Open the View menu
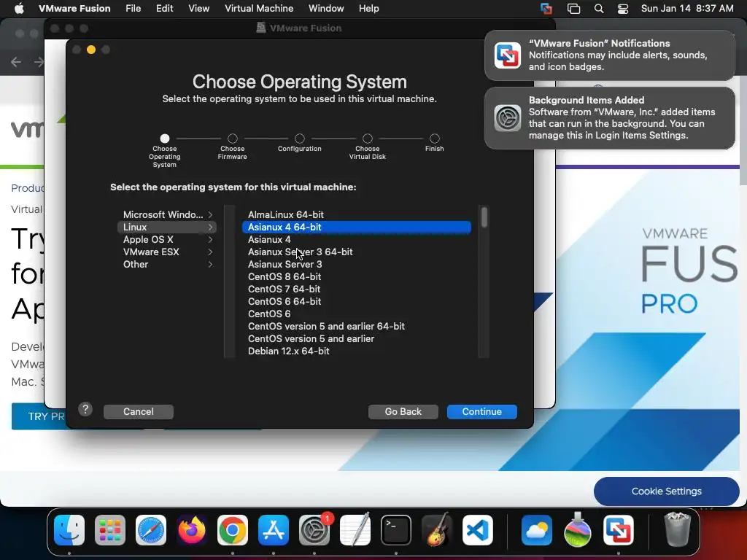Screen dimensions: 747x560 (x=198, y=9)
